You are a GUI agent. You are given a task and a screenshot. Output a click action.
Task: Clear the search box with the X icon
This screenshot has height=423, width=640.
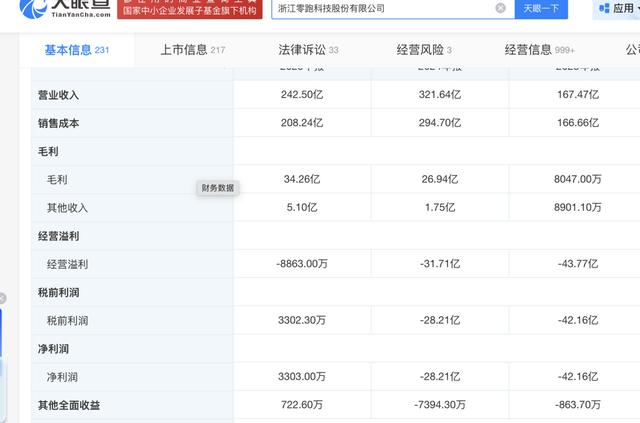point(500,8)
